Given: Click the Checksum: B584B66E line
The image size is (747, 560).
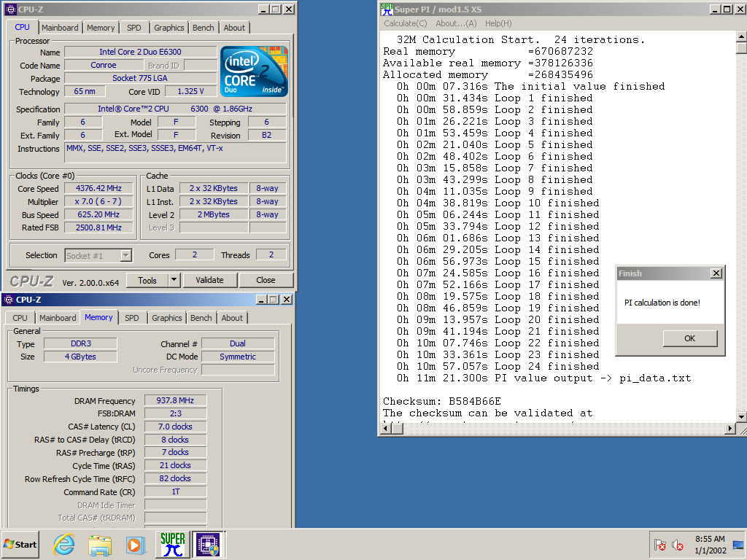Looking at the screenshot, I should 442,402.
